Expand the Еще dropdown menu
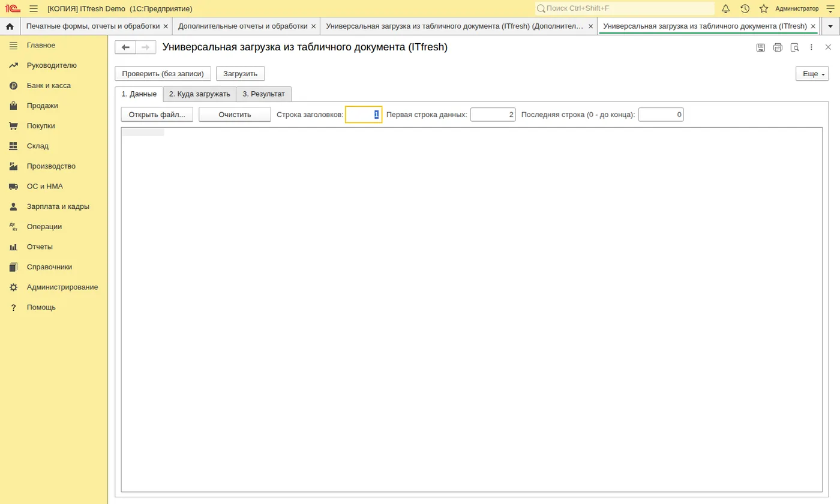 pos(812,74)
